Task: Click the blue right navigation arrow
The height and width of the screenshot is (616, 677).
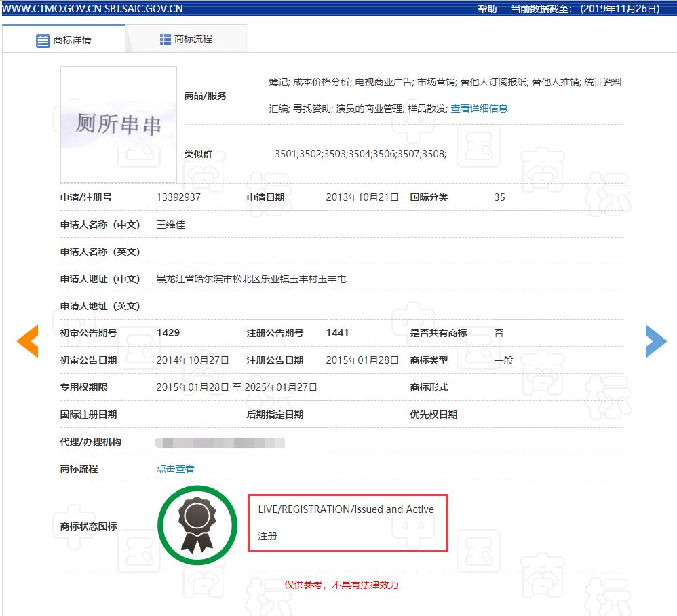Action: pos(655,341)
